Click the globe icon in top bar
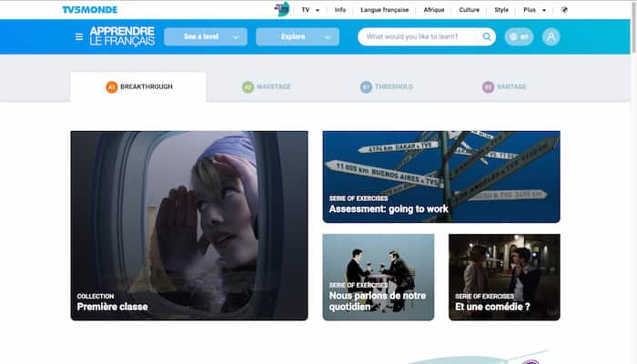The width and height of the screenshot is (637, 364). pos(564,10)
